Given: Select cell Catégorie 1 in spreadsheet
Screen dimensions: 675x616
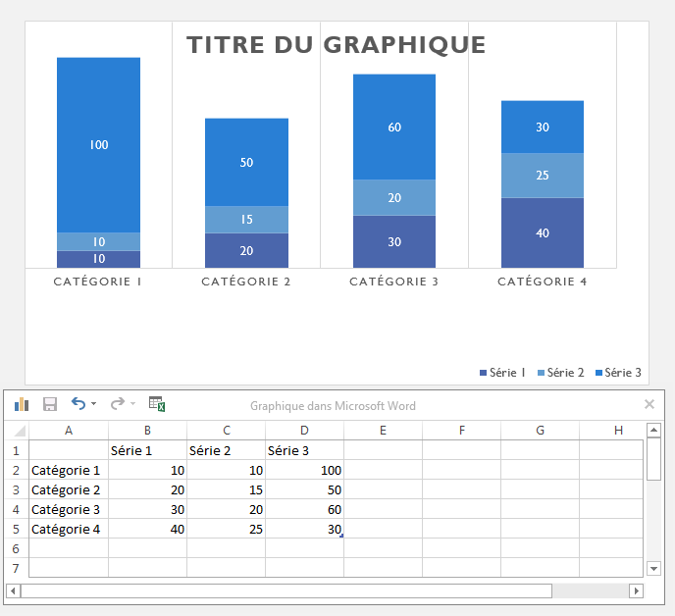Looking at the screenshot, I should click(69, 470).
